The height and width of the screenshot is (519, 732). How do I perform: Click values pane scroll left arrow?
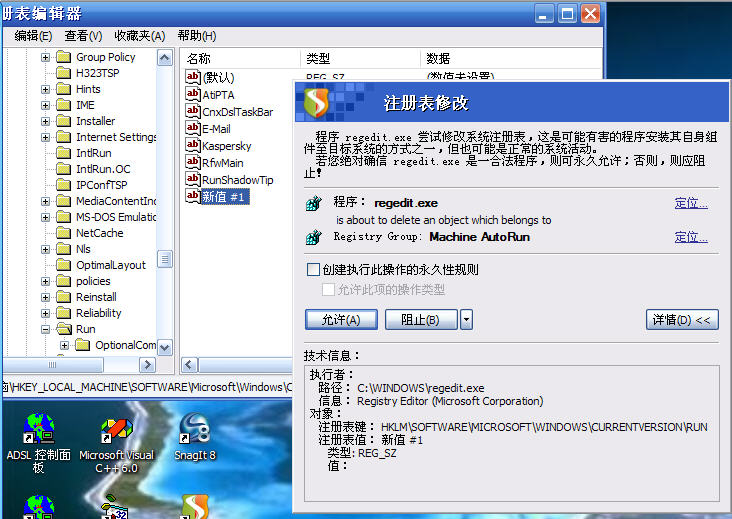(x=189, y=365)
